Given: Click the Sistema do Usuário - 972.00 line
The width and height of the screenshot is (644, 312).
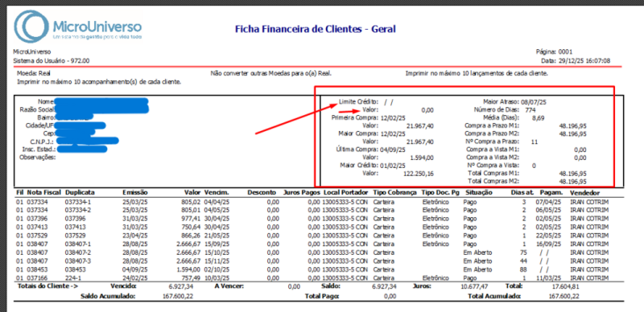Looking at the screenshot, I should 52,61.
